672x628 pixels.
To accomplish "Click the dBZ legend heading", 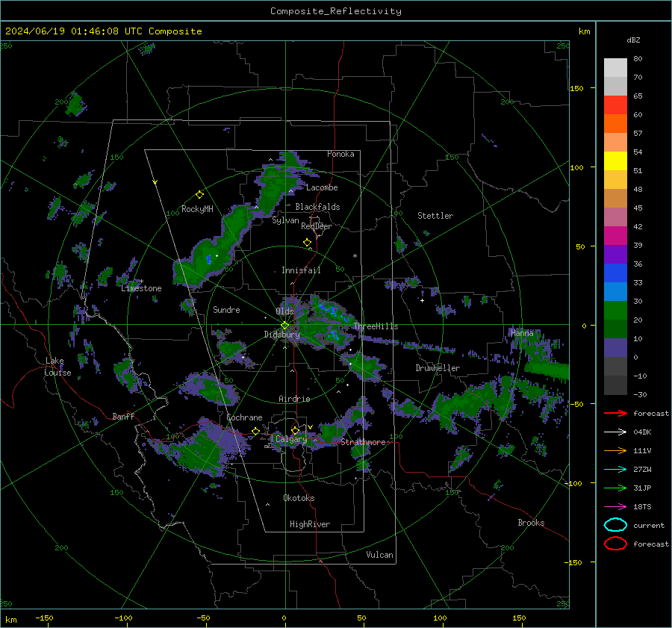I will 633,40.
